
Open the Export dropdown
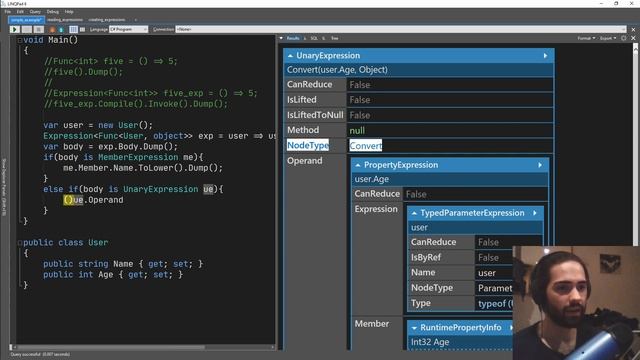click(608, 38)
